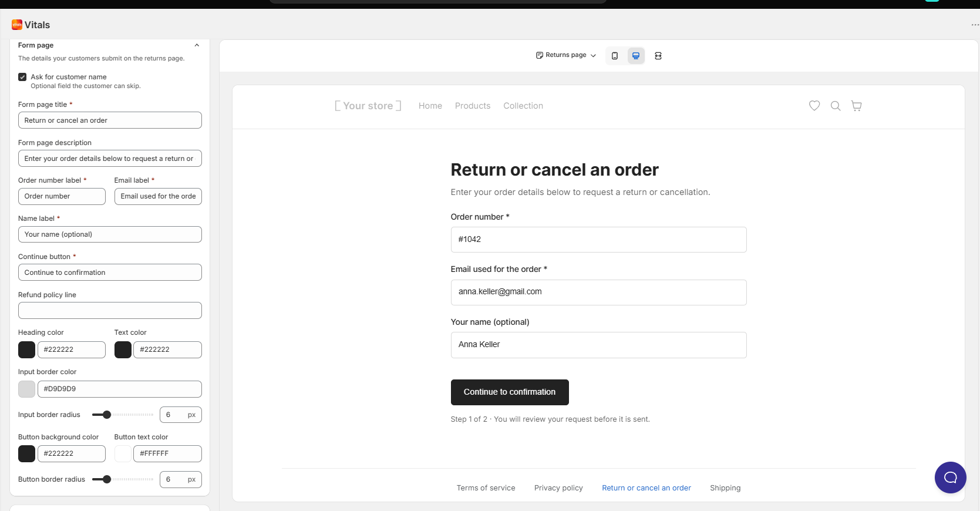Open the shopping cart icon
This screenshot has width=980, height=511.
pos(857,106)
